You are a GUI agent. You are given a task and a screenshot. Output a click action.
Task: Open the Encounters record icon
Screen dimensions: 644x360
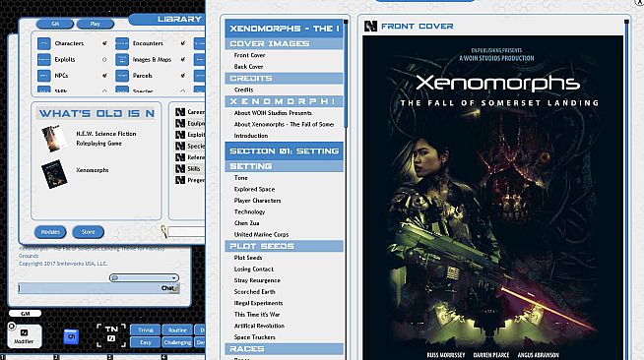(x=122, y=43)
